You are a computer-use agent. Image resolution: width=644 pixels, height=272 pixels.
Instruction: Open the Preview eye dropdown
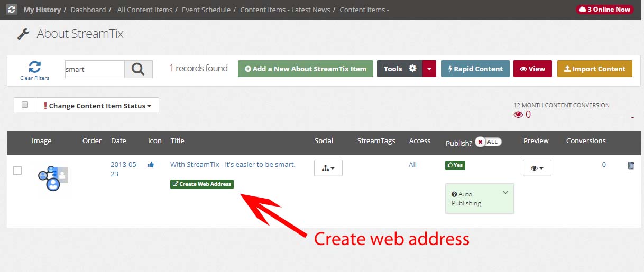pyautogui.click(x=537, y=168)
